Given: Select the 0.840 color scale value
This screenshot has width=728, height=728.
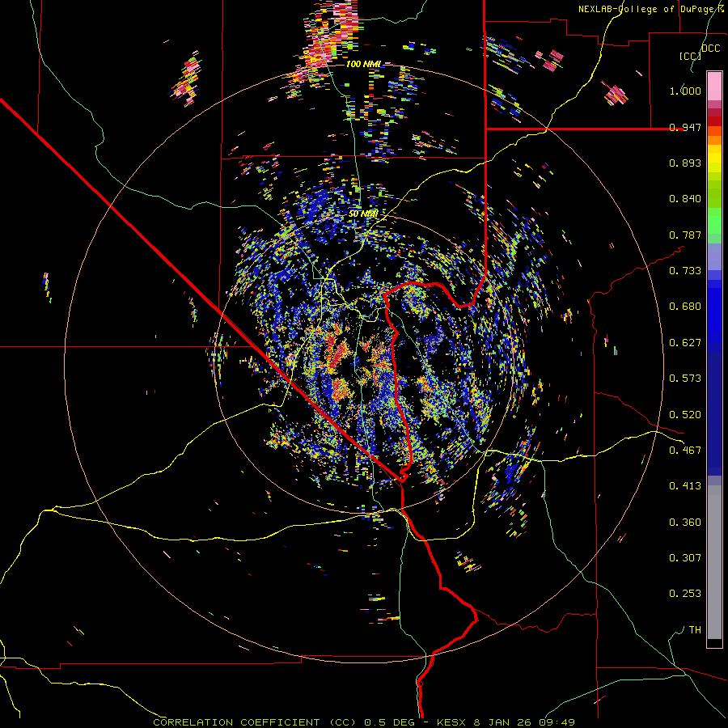Looking at the screenshot, I should (685, 199).
